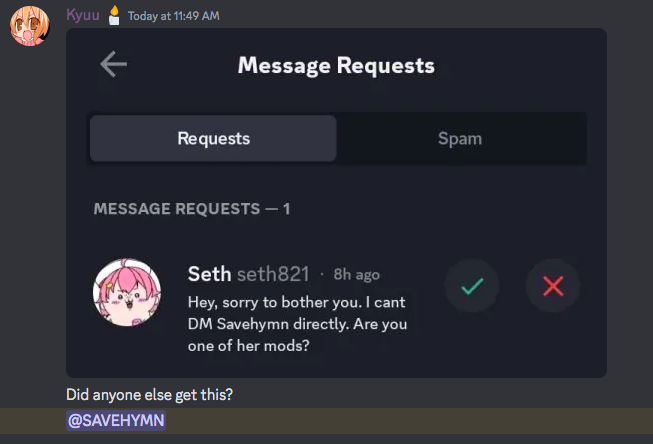Select the Requests tab
The height and width of the screenshot is (444, 653).
coord(213,138)
